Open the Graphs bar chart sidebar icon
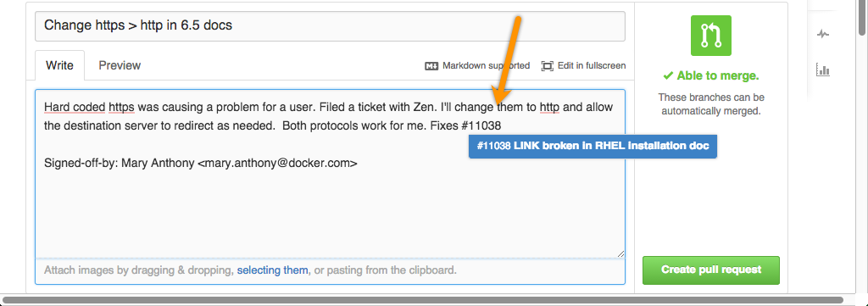Viewport: 868px width, 306px height. (x=823, y=70)
